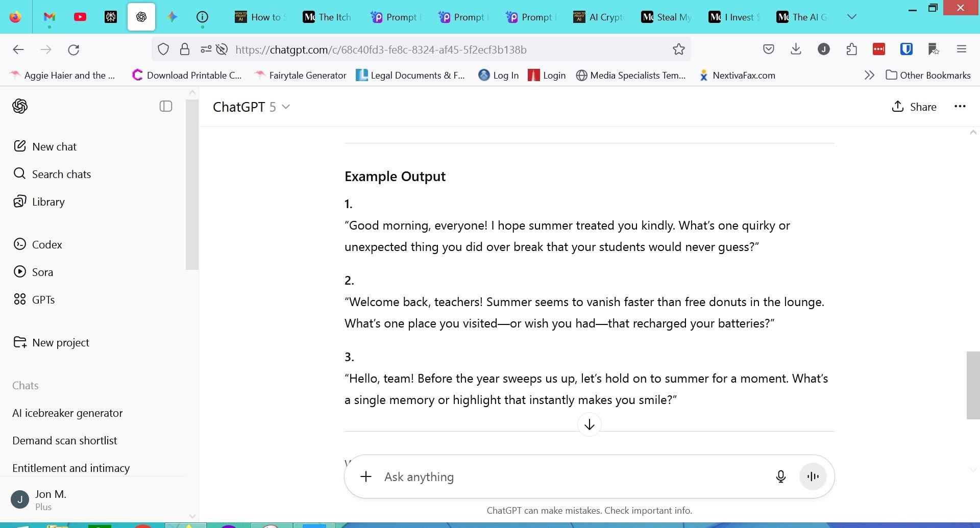Open the 'AI icebreaker generator' chat
The height and width of the screenshot is (528, 980).
(x=67, y=413)
